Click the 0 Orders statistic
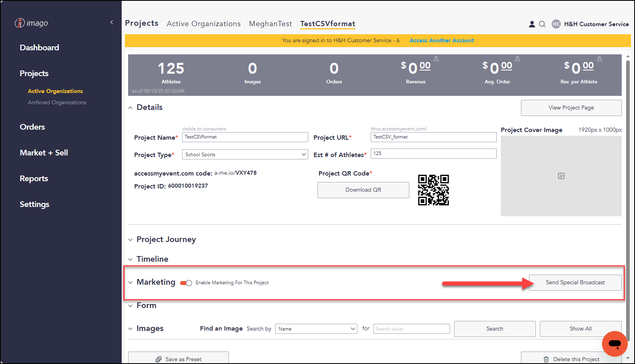The width and height of the screenshot is (635, 364). (x=334, y=73)
